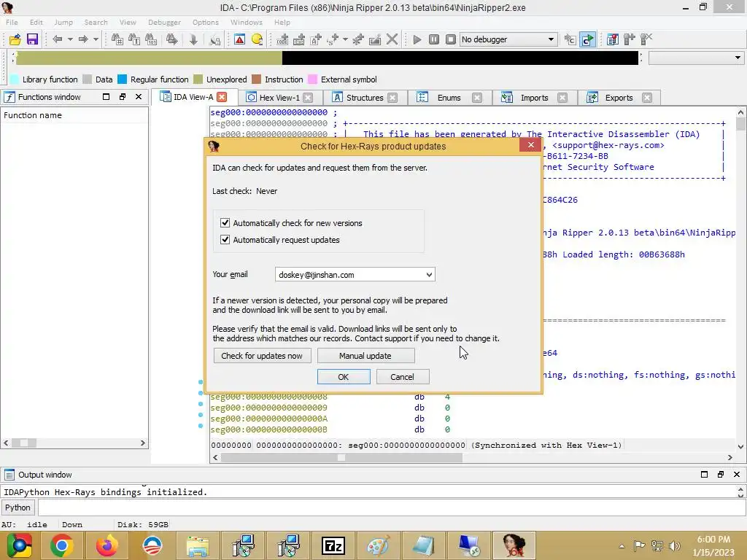Close the IDA View-A tab
Viewport: 747px width, 560px height.
[x=222, y=97]
